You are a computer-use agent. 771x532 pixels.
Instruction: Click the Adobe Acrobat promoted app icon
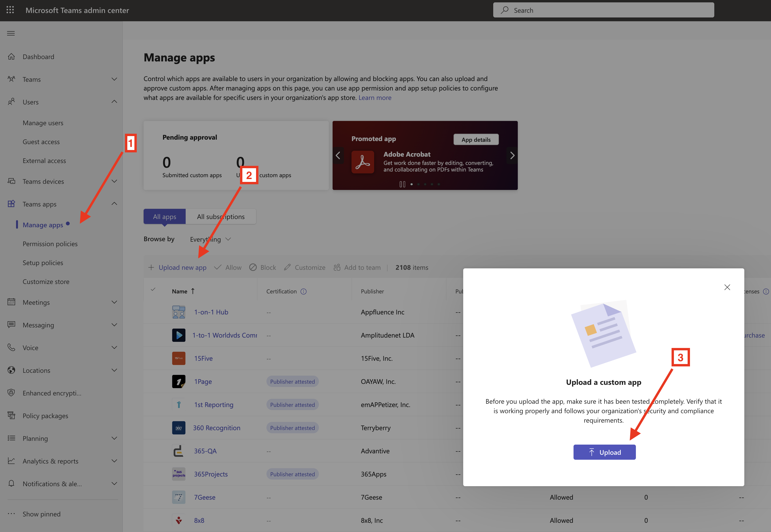point(362,162)
